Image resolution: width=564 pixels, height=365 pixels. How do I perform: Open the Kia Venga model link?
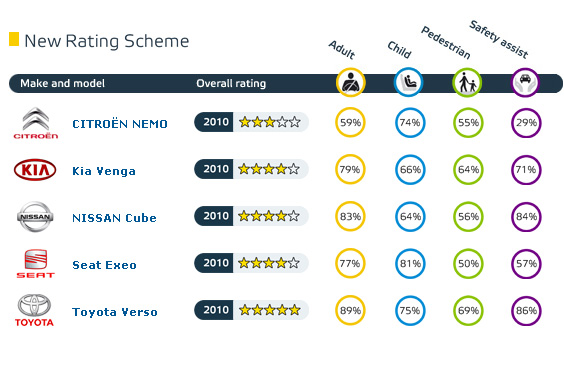point(104,171)
